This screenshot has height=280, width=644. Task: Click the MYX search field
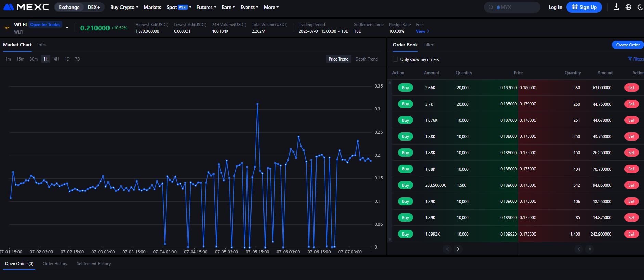pyautogui.click(x=512, y=7)
